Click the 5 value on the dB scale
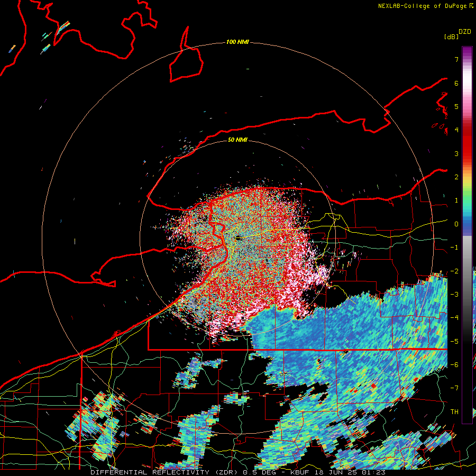 coord(456,106)
